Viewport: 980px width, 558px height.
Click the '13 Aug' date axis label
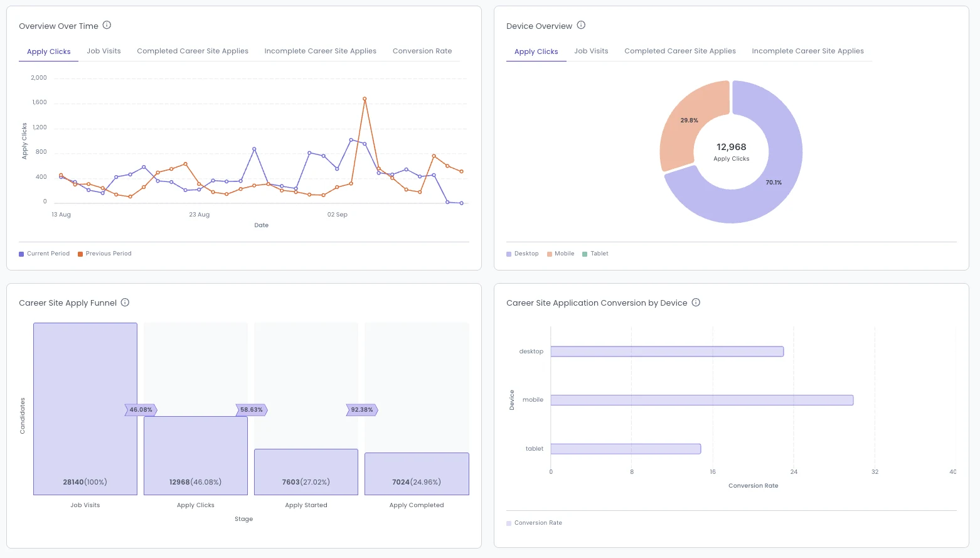61,215
